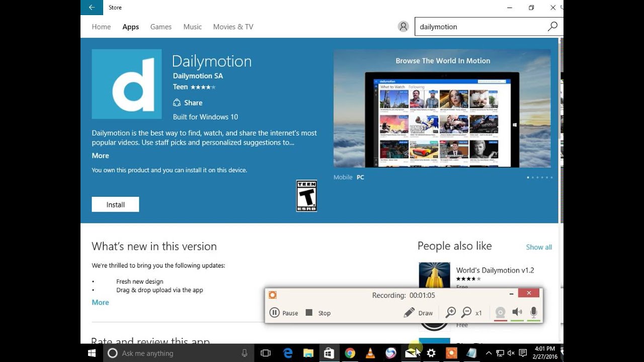This screenshot has width=644, height=362.
Task: Click the muted volume tray icon
Action: 511,353
